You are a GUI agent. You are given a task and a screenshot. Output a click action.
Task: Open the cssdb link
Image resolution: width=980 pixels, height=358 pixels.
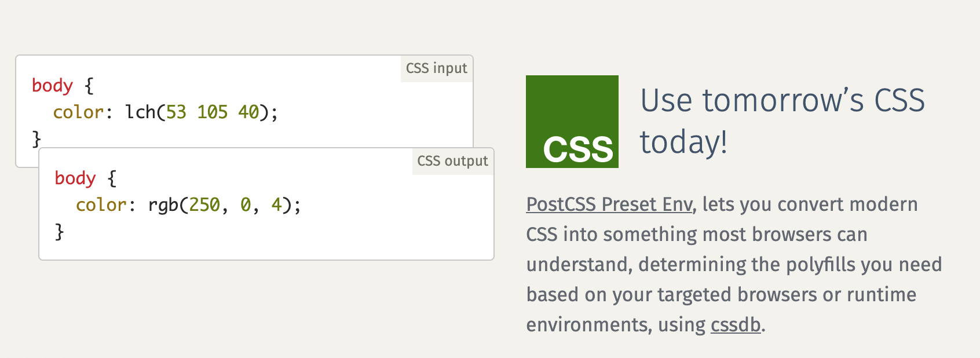coord(735,325)
